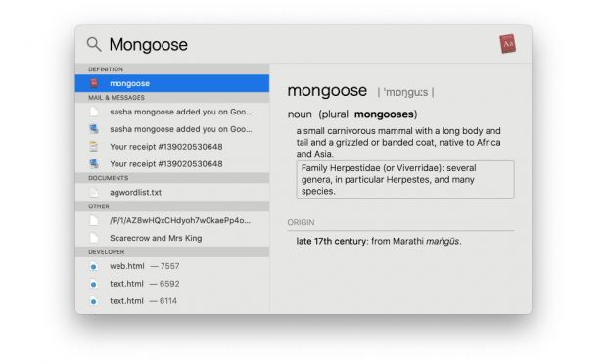Open second Your receipt #139020530648 result

(172, 164)
